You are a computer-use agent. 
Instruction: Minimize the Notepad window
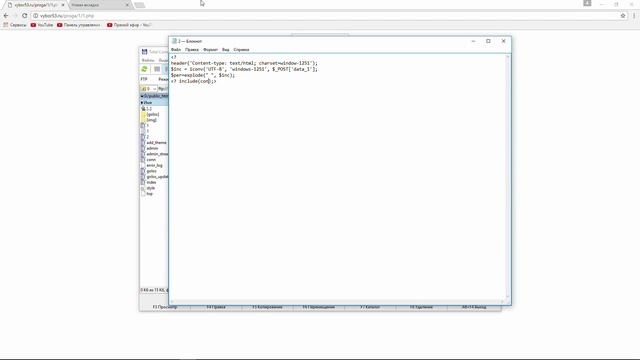point(473,41)
